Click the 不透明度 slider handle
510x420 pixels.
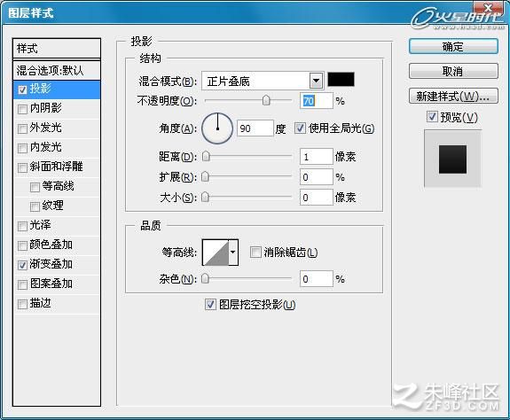tap(266, 100)
